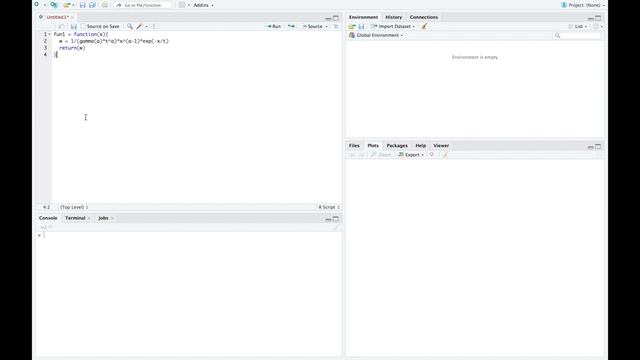
Task: Open the R Script file type selector
Action: (329, 207)
